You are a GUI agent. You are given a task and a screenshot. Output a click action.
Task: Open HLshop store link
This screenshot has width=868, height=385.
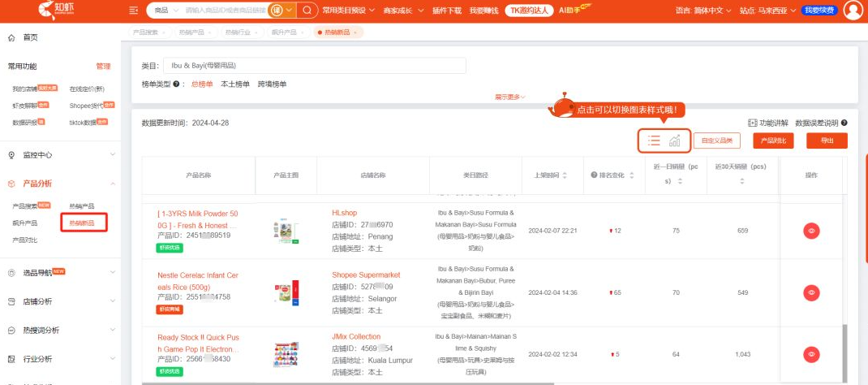344,213
